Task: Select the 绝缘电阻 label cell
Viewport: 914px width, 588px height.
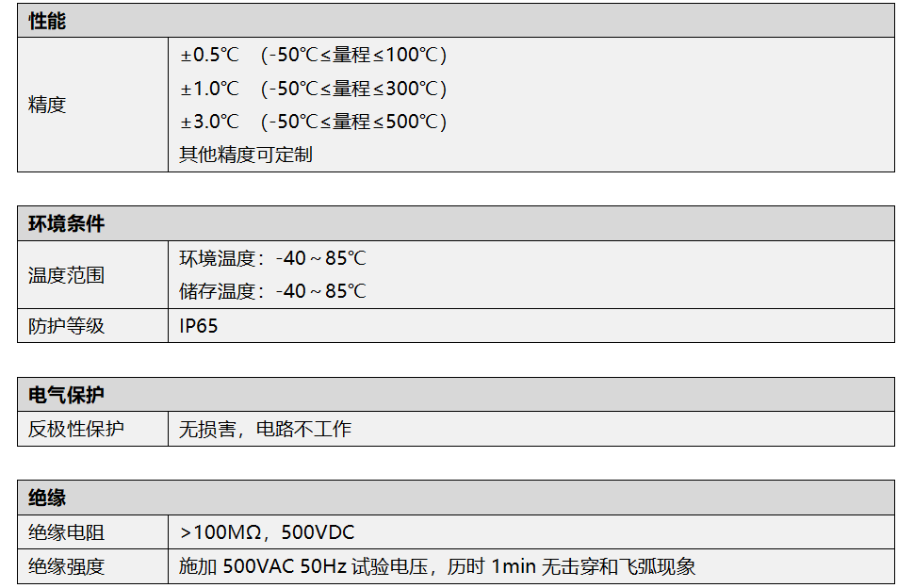Action: pos(66,532)
